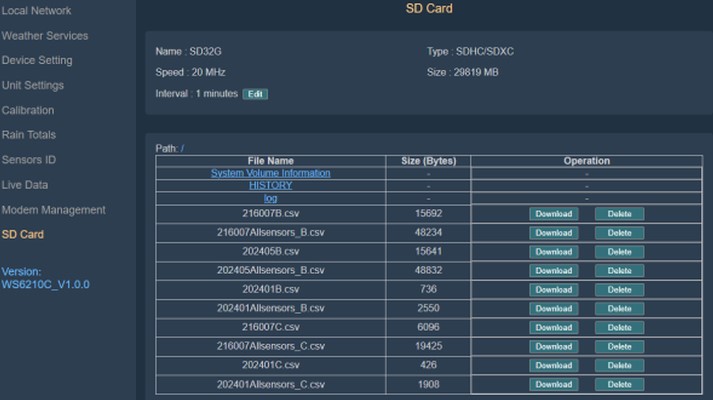Open the Calibration page

(28, 110)
